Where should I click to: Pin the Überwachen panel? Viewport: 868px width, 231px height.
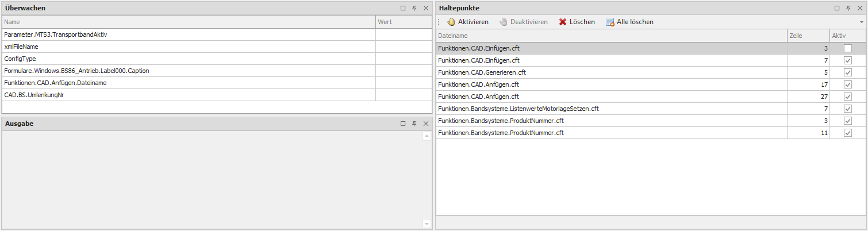point(414,9)
